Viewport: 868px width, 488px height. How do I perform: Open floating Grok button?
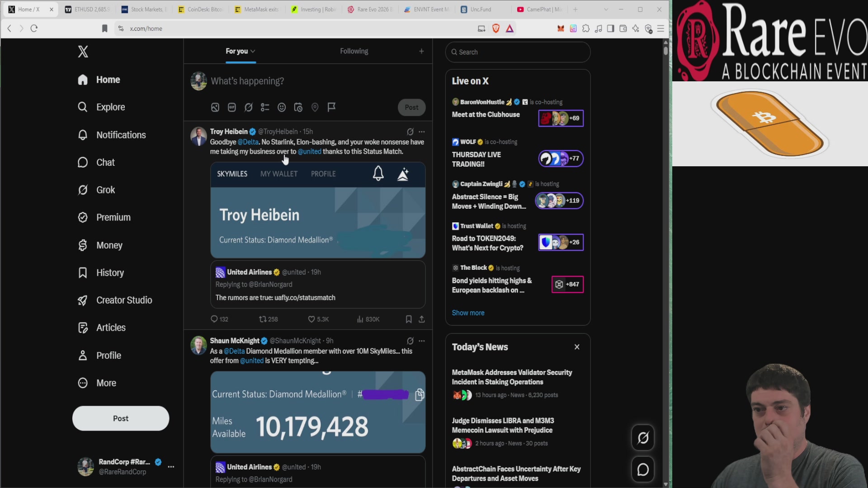[x=643, y=437]
